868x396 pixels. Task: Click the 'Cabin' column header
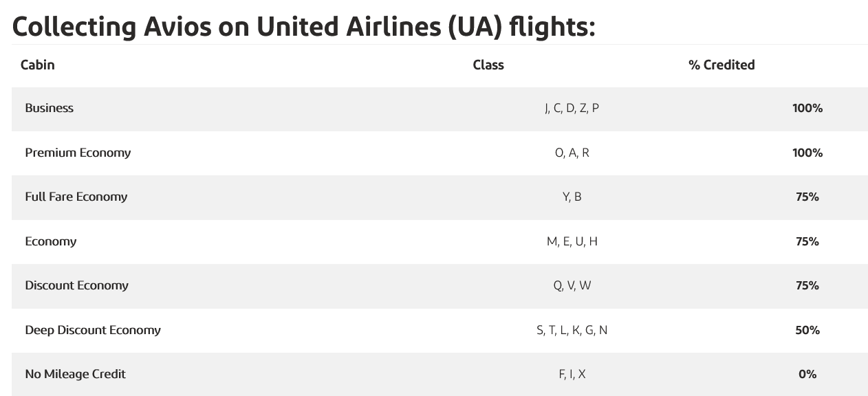(38, 65)
